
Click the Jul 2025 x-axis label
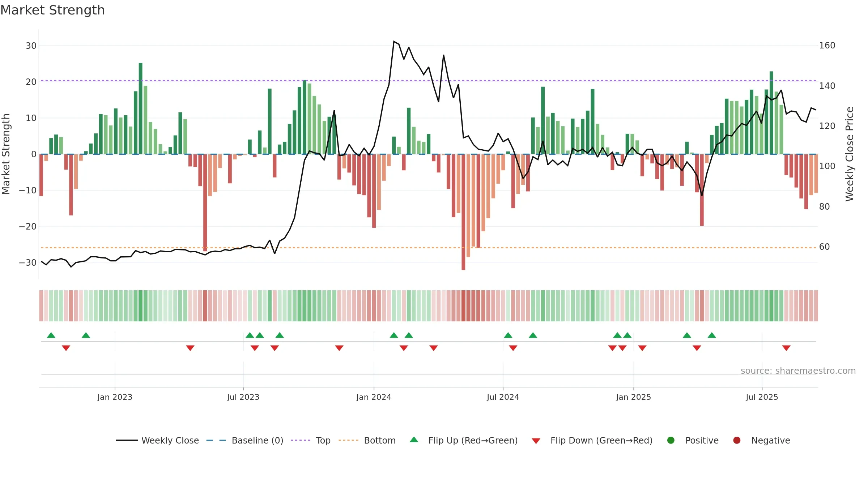762,397
